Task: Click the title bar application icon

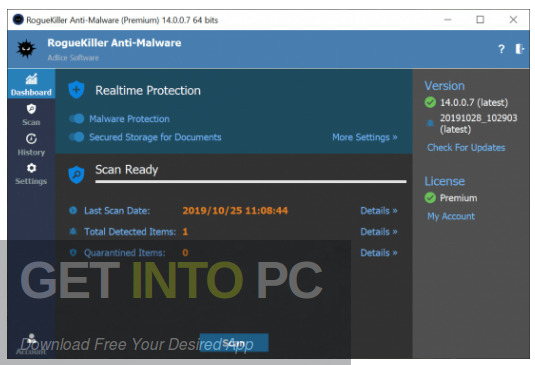Action: click(18, 20)
